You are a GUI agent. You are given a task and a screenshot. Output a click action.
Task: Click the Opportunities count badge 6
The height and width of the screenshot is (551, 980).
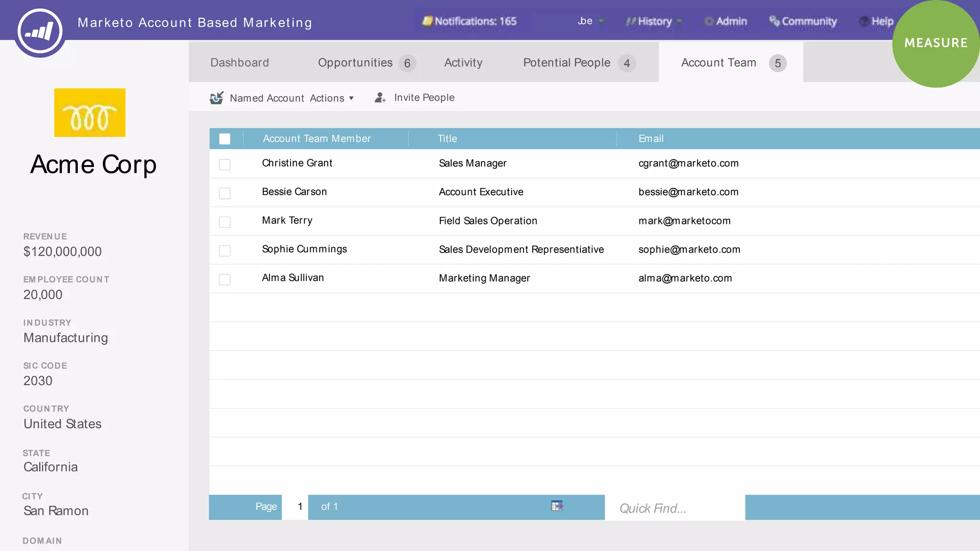pos(407,63)
